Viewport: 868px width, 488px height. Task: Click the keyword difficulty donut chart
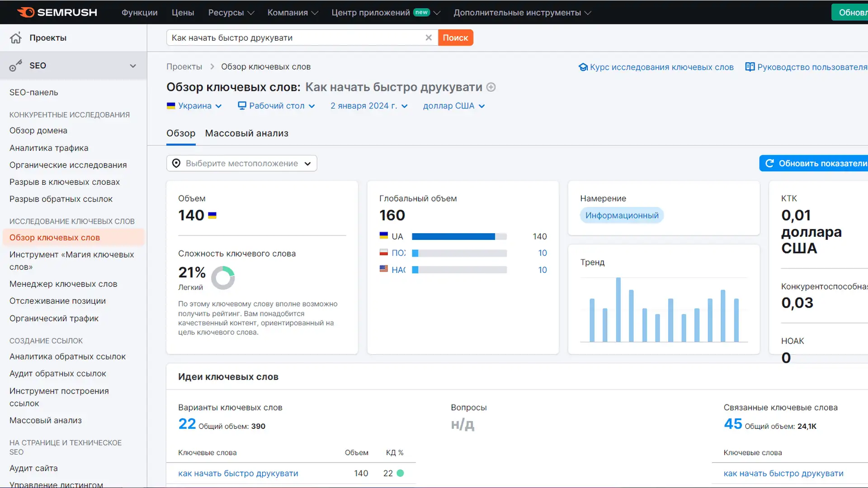(x=223, y=277)
